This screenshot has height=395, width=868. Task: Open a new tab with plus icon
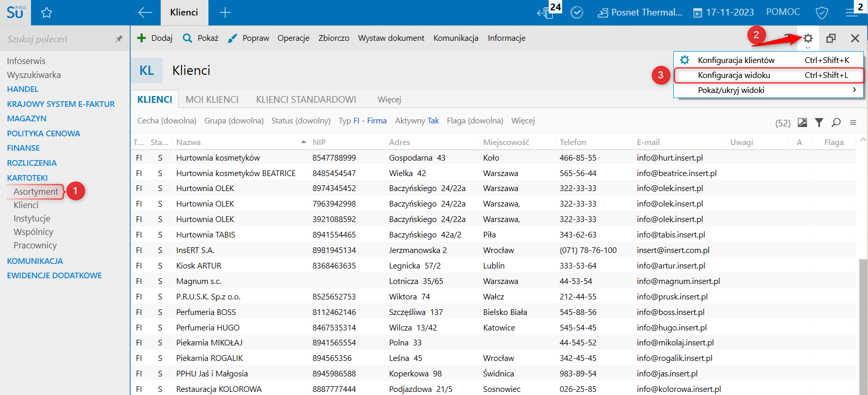tap(225, 13)
